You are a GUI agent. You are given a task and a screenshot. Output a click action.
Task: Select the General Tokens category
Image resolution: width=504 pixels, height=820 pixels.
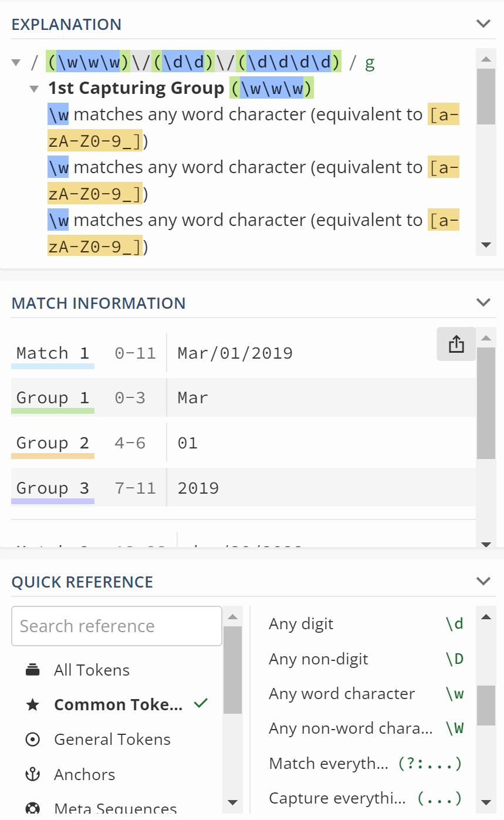[112, 740]
